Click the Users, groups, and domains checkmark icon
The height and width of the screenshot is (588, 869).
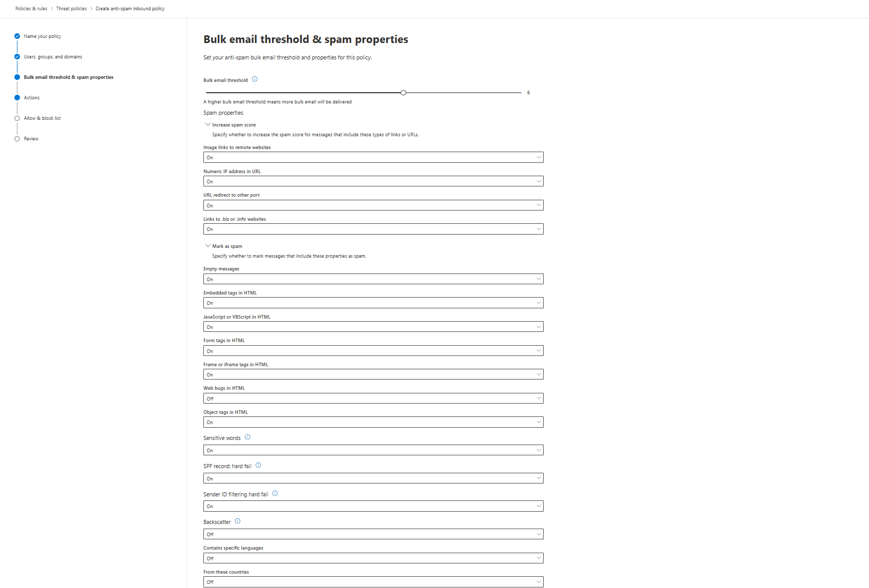(x=17, y=57)
